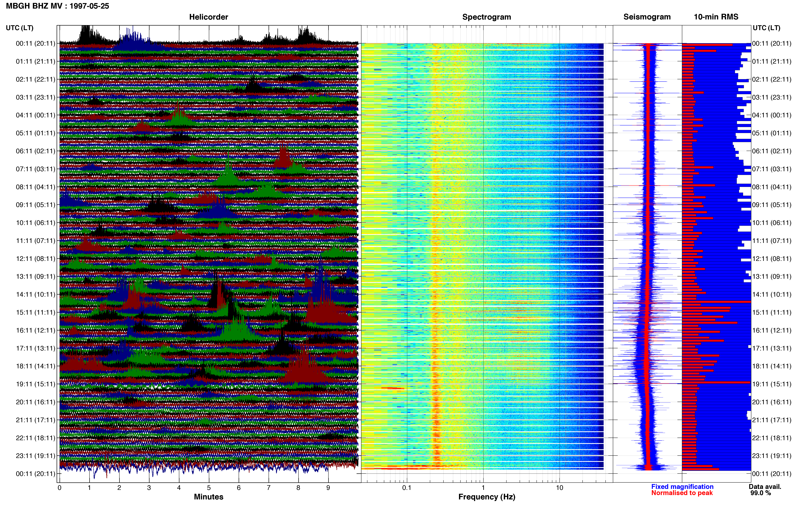The width and height of the screenshot is (812, 508).
Task: Click left-axis time label '04:11 (00:11)'
Action: [35, 115]
